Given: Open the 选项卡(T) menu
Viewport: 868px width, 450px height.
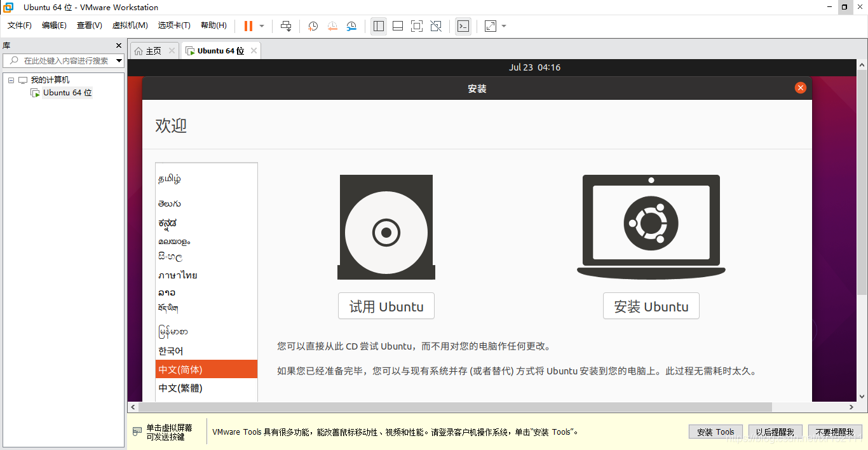Looking at the screenshot, I should (x=174, y=25).
